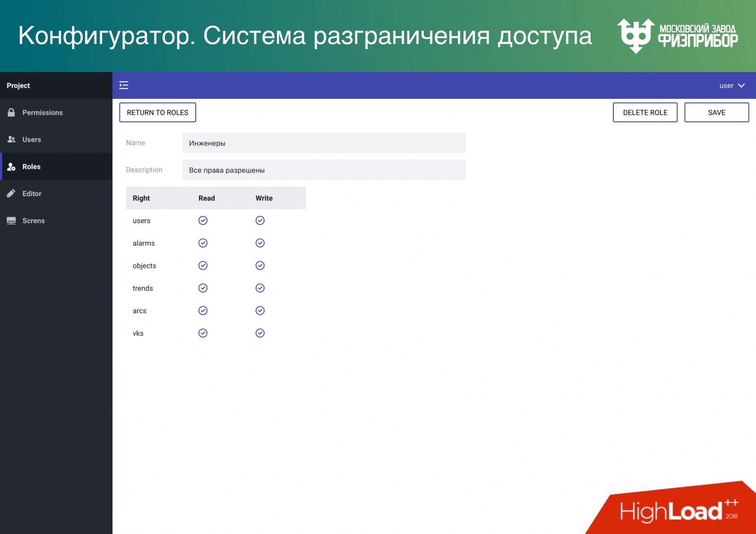Click DELETE ROLE button

click(x=645, y=112)
